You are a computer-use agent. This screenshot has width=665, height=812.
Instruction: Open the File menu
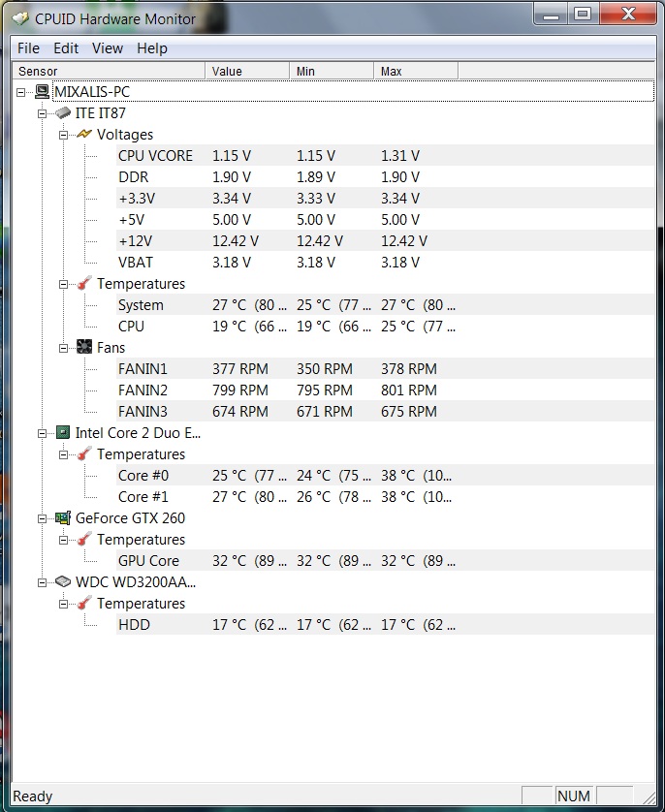pos(28,48)
